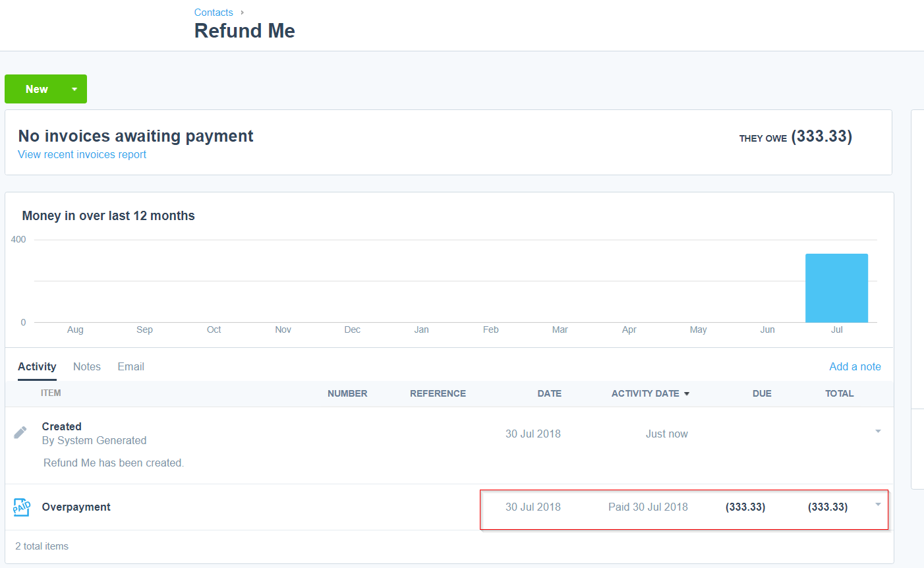Go back via the Contacts breadcrumb link

214,13
